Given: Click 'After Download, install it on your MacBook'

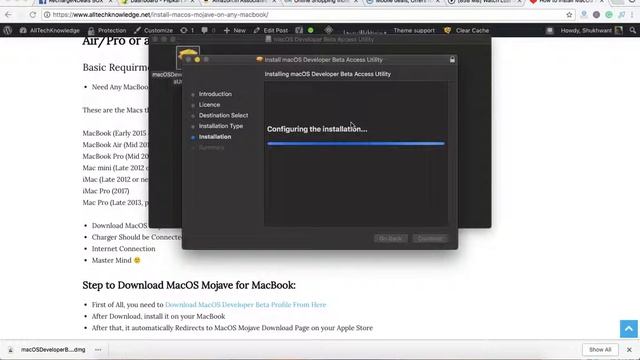Looking at the screenshot, I should point(158,316).
